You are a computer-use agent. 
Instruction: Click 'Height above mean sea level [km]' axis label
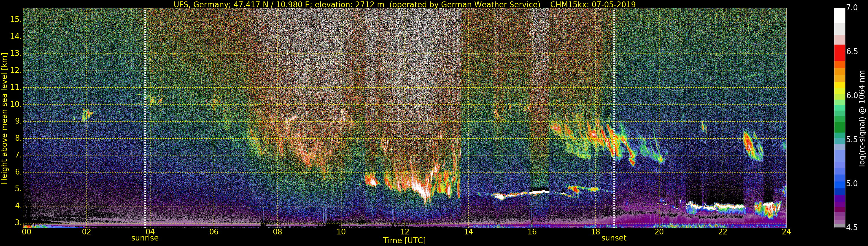point(4,118)
